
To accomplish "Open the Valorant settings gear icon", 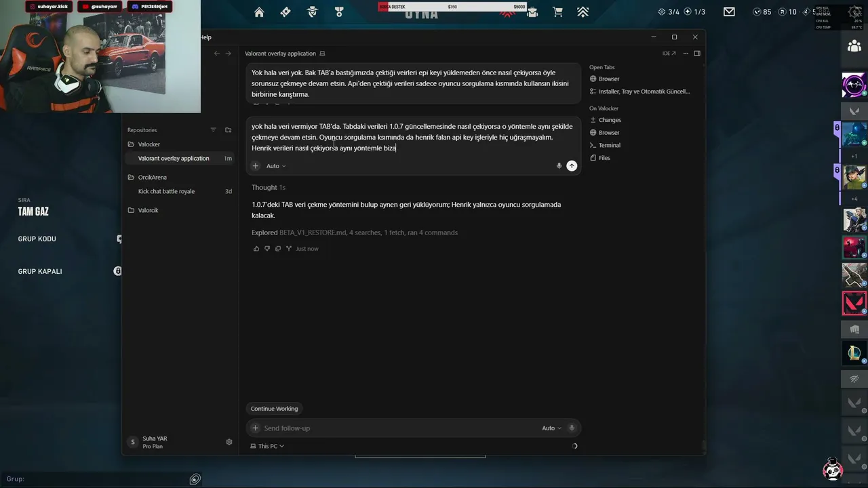I will pos(855,12).
